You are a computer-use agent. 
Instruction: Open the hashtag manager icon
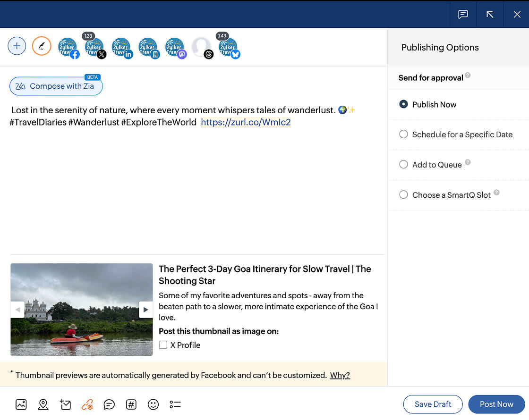tap(131, 404)
